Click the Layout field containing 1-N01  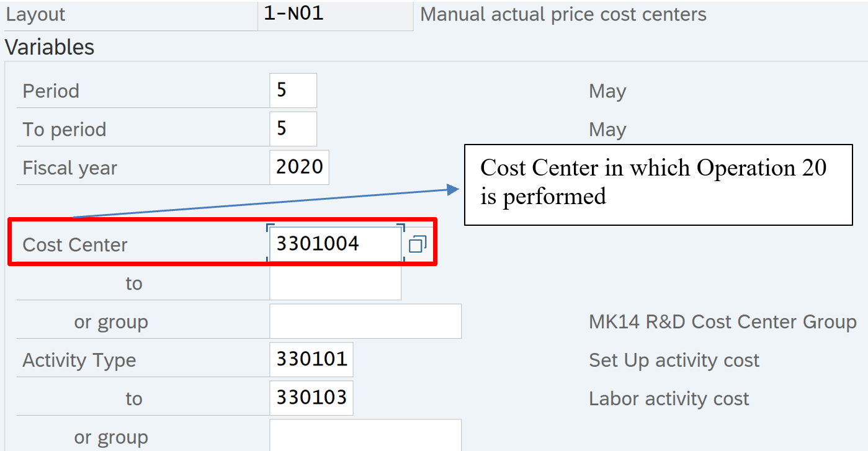point(335,14)
